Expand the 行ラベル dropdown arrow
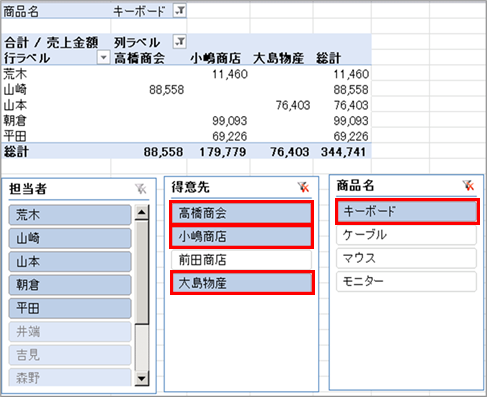Viewport: 487px width, 397px height. [103, 58]
